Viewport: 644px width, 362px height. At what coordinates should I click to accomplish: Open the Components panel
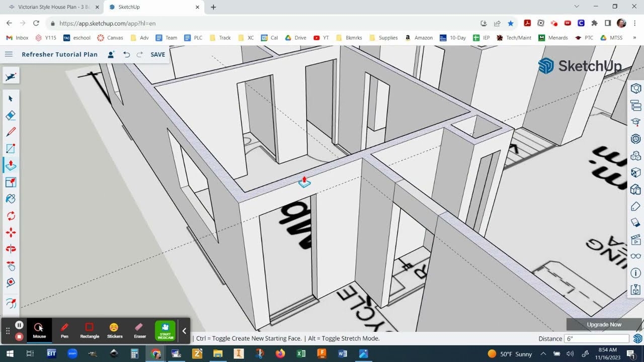[x=635, y=156]
